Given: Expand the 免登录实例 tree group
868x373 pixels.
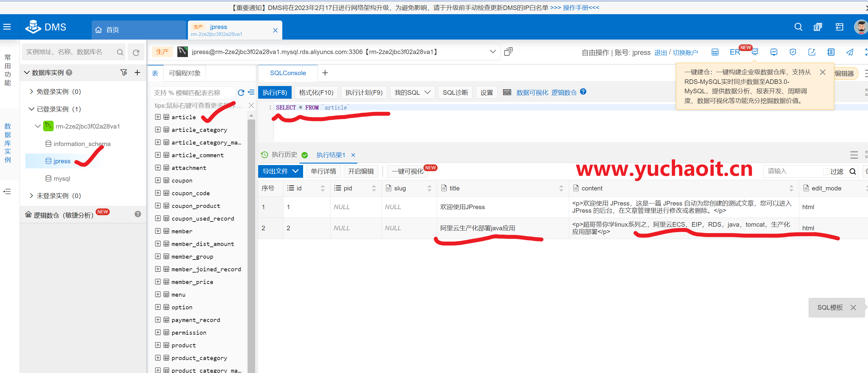Looking at the screenshot, I should (x=31, y=92).
